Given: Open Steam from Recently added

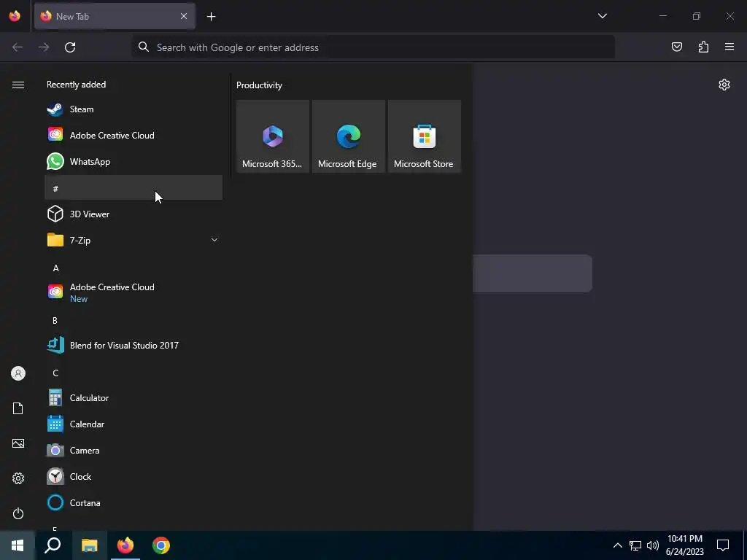Looking at the screenshot, I should coord(133,109).
